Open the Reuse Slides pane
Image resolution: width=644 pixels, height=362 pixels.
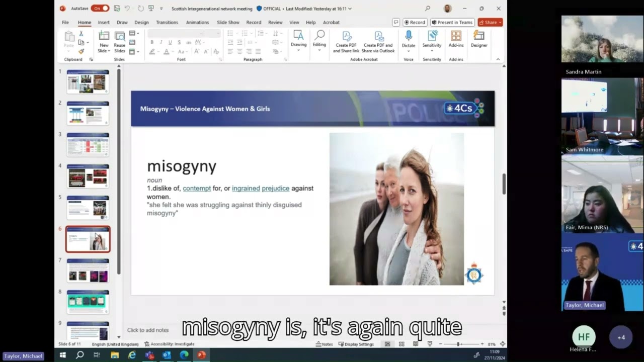pyautogui.click(x=119, y=42)
